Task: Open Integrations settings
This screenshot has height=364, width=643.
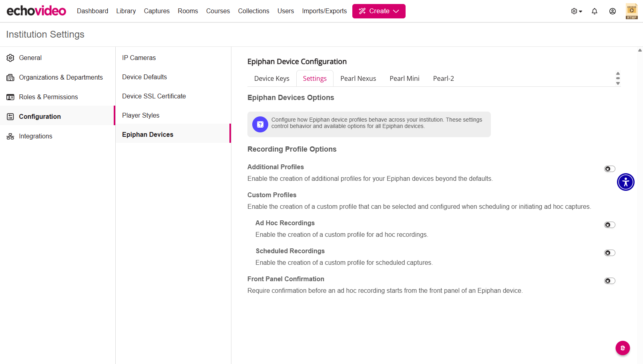Action: (x=58, y=136)
